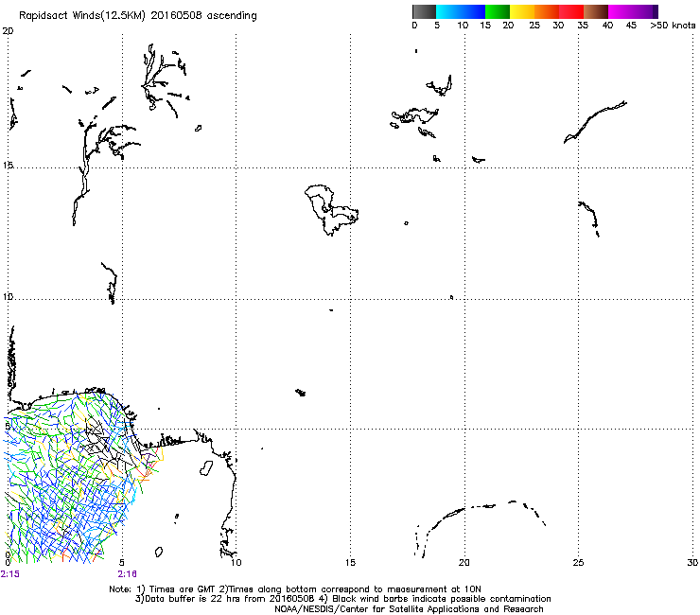The height and width of the screenshot is (615, 700).
Task: Click the cyan-blue 5-15 knots legend band
Action: click(x=461, y=11)
